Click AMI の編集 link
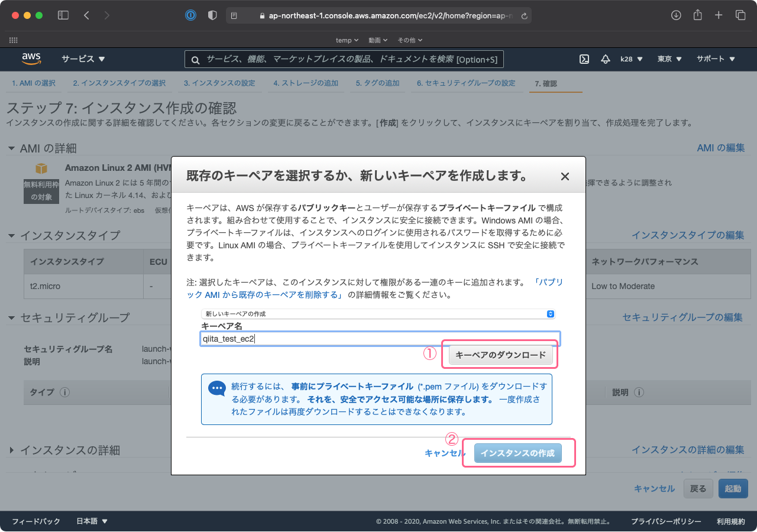Screen dimensions: 757x532 tap(721, 148)
